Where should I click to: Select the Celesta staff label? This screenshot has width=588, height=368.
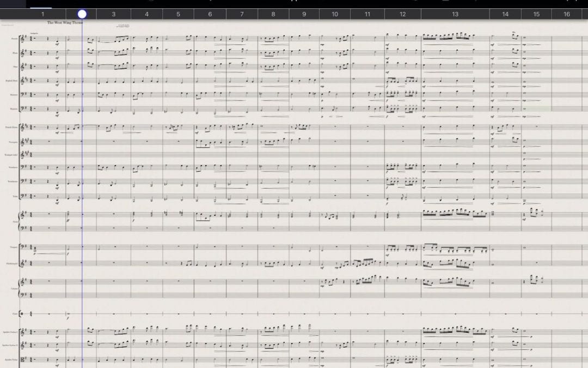pyautogui.click(x=14, y=288)
